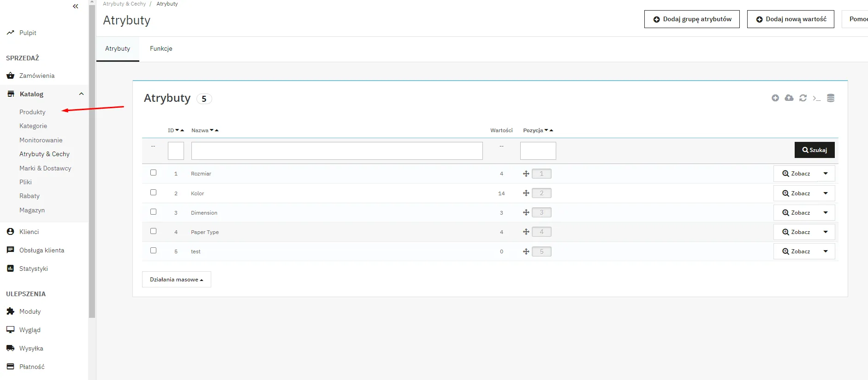The image size is (868, 380).
Task: Refresh the attributes list
Action: click(803, 98)
